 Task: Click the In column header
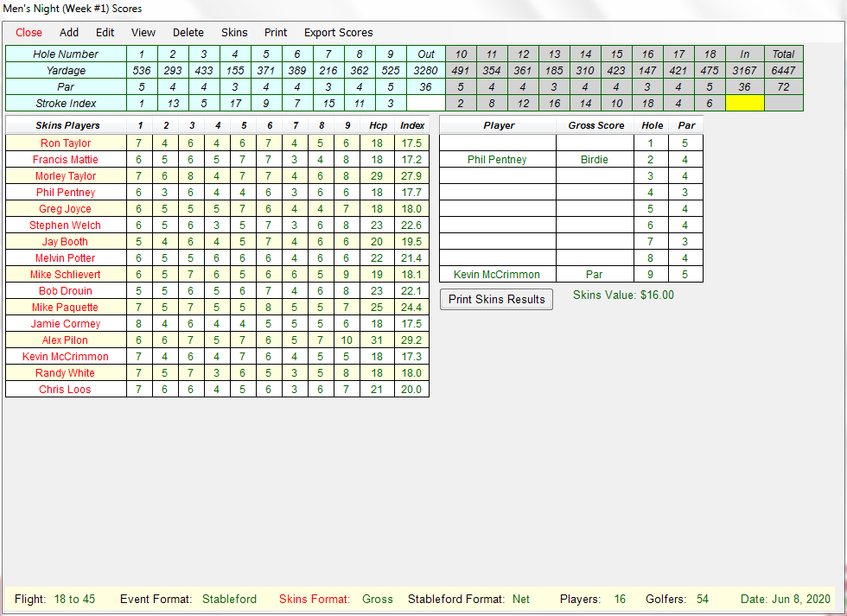click(x=745, y=54)
